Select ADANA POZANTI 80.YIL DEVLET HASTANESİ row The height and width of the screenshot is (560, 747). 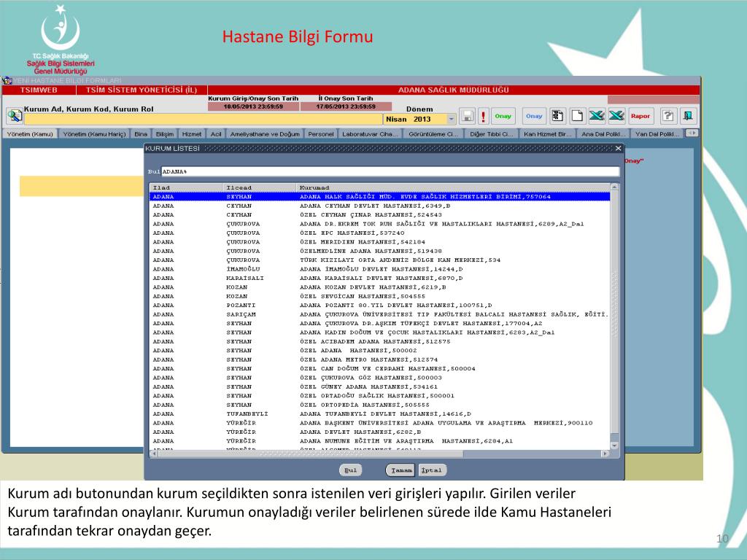379,306
